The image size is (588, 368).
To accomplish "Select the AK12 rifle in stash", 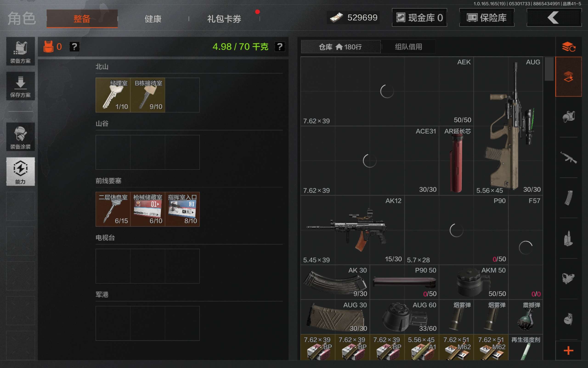I will (x=352, y=230).
